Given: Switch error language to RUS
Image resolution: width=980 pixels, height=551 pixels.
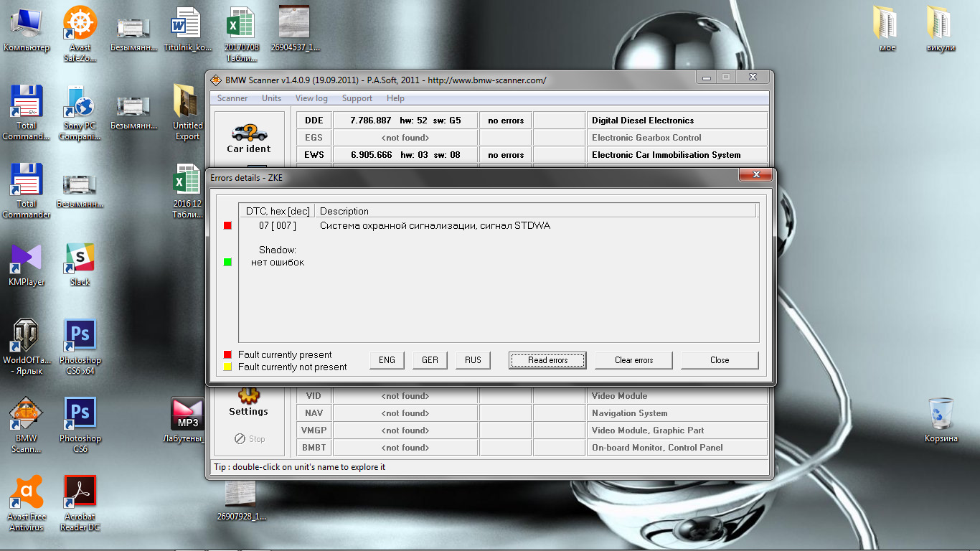Looking at the screenshot, I should [x=473, y=360].
